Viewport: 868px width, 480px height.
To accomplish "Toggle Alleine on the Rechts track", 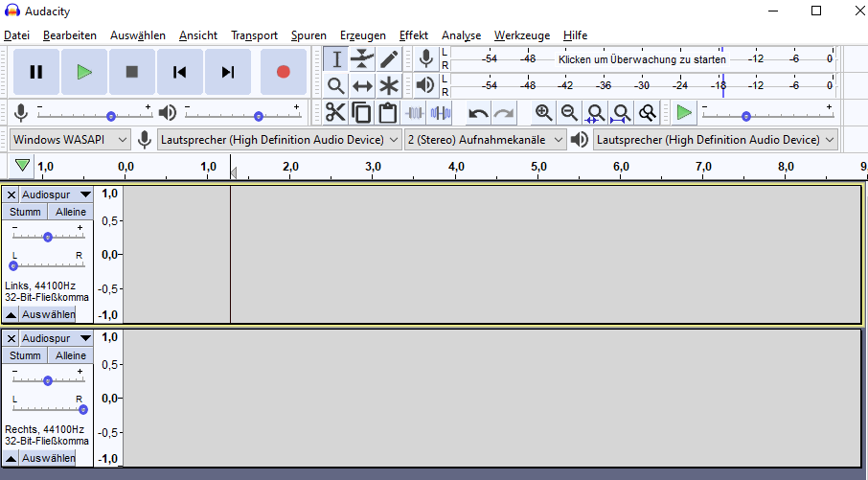I will [x=71, y=355].
